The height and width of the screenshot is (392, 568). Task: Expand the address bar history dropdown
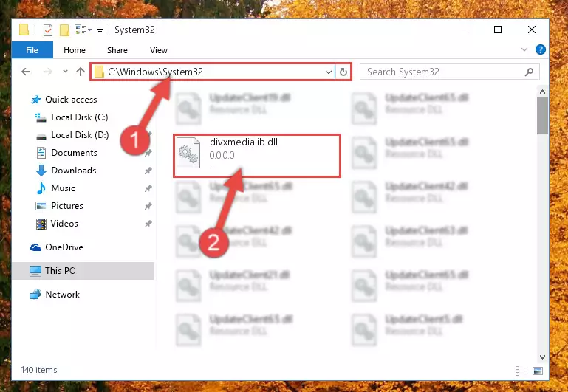pos(329,72)
